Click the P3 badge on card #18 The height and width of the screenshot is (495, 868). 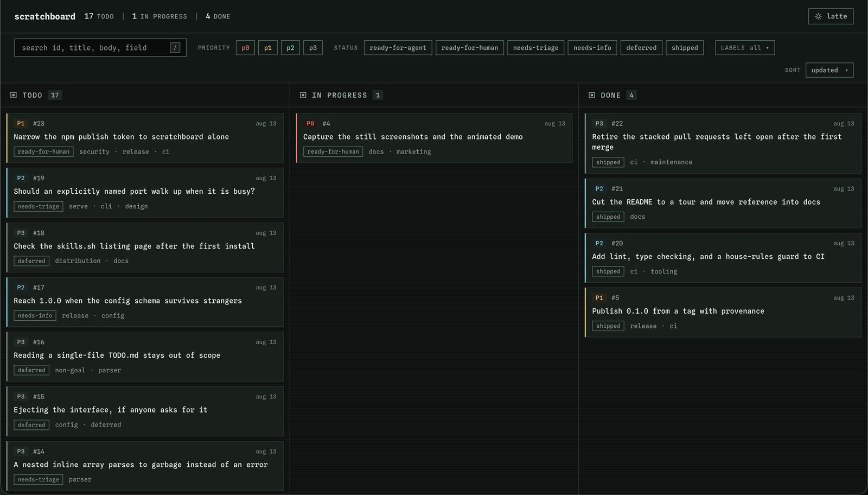point(21,233)
